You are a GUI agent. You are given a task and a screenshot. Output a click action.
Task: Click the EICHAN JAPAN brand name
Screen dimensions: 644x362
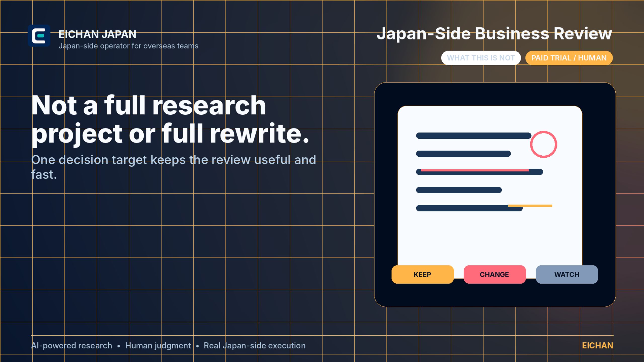pyautogui.click(x=97, y=34)
